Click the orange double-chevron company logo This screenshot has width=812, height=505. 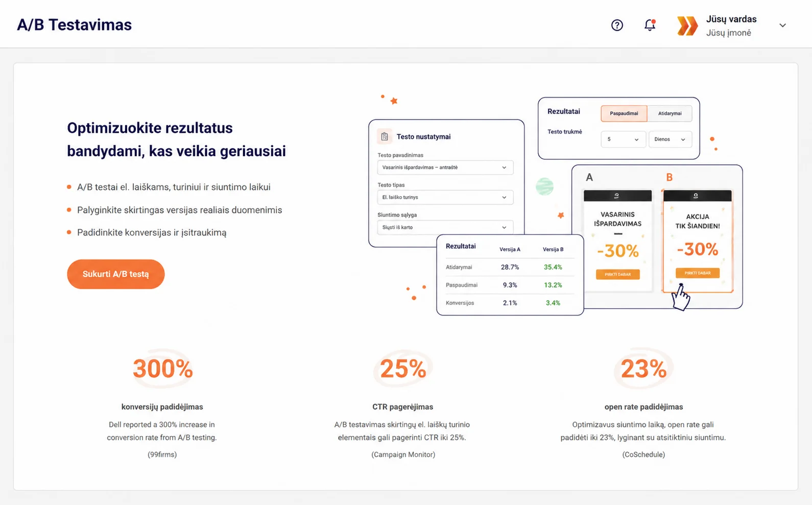point(687,26)
